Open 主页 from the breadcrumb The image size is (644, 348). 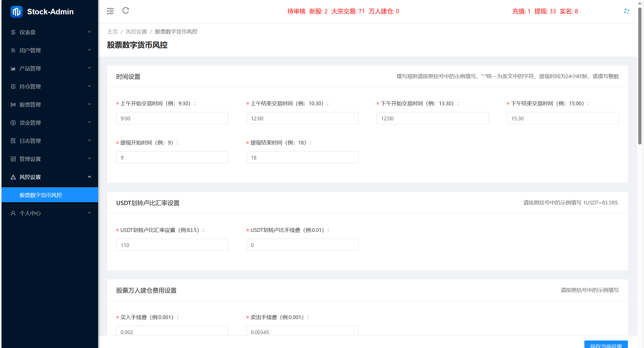click(x=112, y=32)
